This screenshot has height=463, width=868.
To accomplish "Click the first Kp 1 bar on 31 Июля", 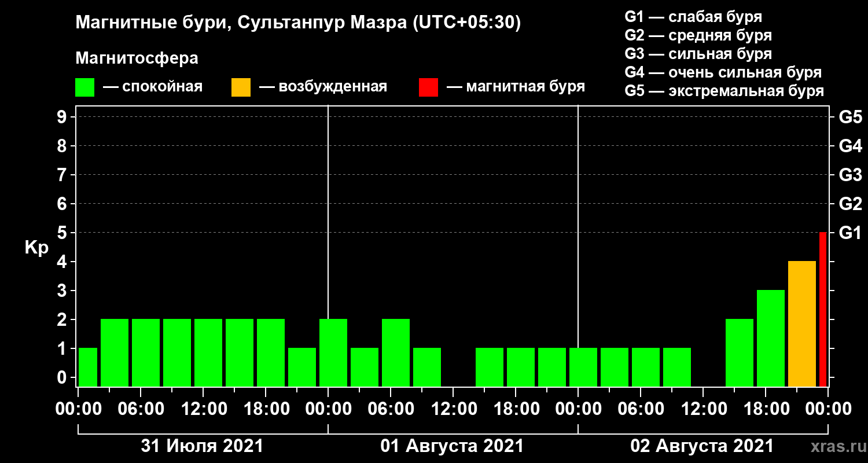I will [88, 367].
